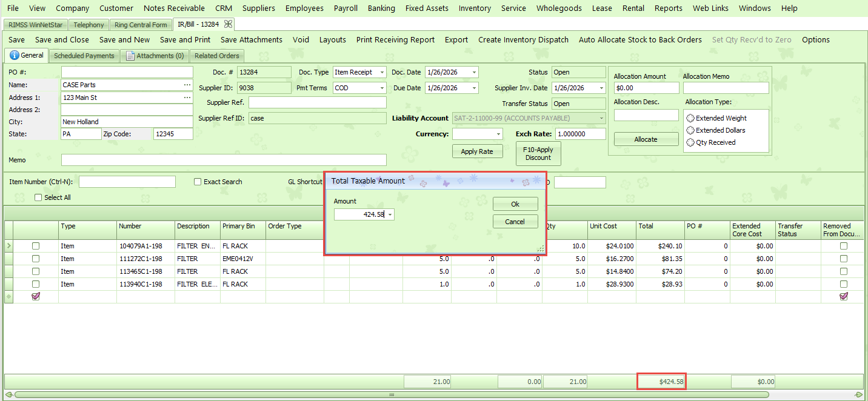Switch to the Scheduled Payments tab

click(84, 56)
